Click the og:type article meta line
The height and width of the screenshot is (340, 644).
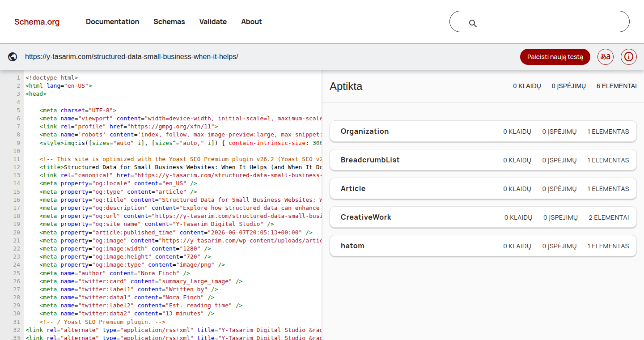click(118, 191)
